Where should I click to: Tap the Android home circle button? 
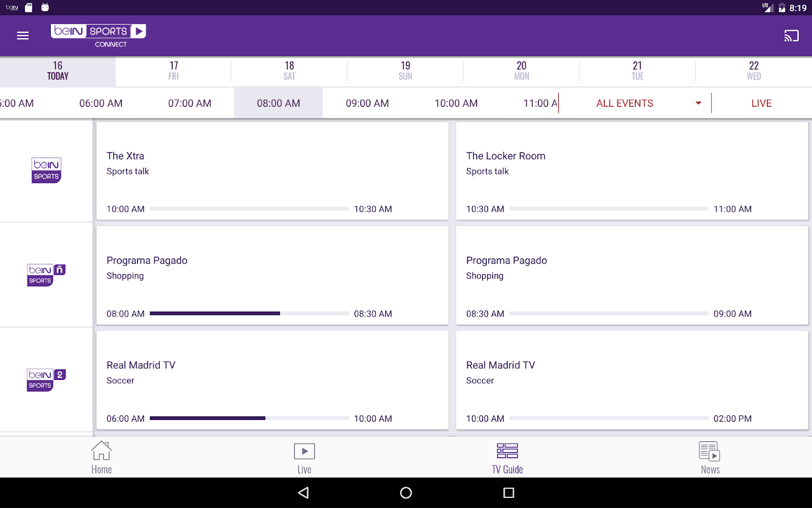pos(406,493)
